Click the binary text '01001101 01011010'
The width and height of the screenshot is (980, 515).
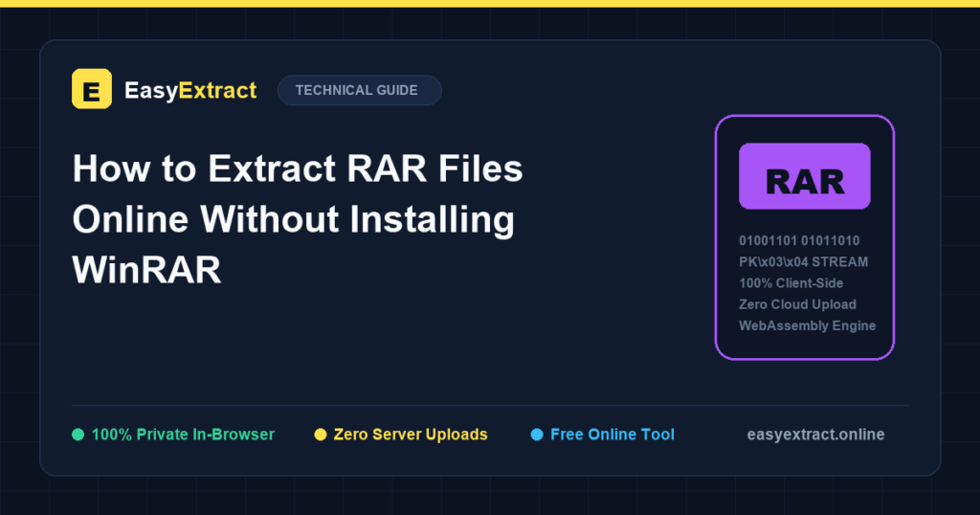(x=799, y=240)
